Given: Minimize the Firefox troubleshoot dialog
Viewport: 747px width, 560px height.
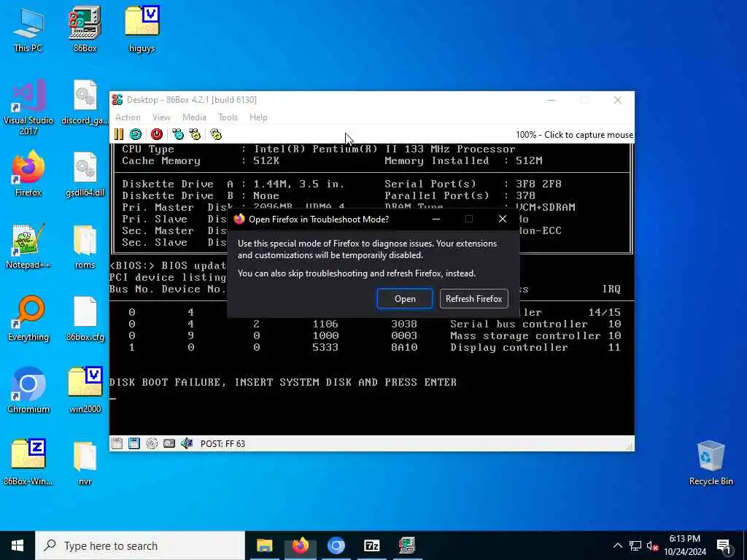Looking at the screenshot, I should [436, 219].
